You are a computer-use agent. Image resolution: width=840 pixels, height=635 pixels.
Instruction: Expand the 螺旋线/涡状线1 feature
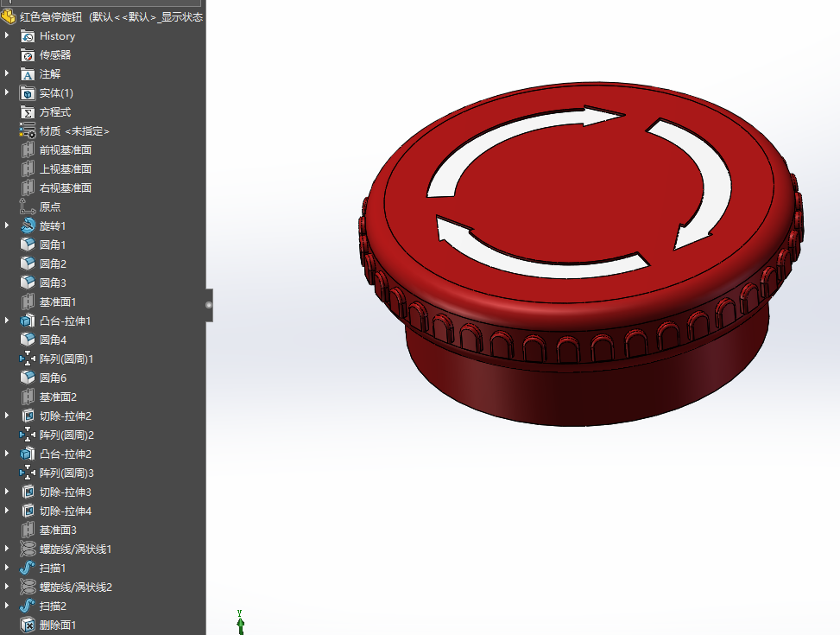tap(7, 548)
